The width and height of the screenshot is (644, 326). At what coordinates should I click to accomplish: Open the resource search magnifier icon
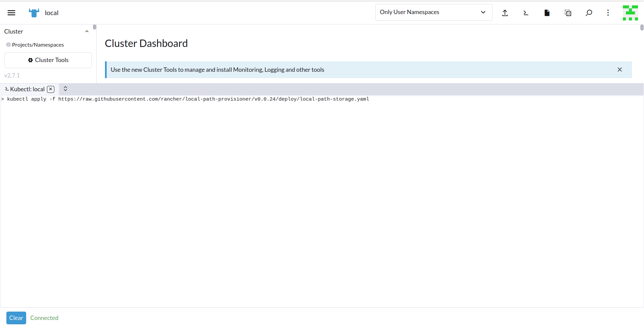tap(589, 12)
